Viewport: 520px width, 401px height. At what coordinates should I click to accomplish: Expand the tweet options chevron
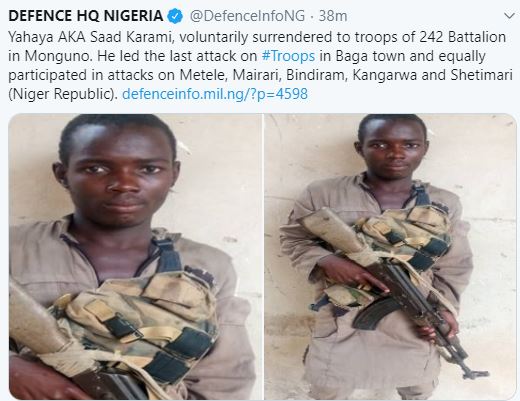[x=509, y=16]
